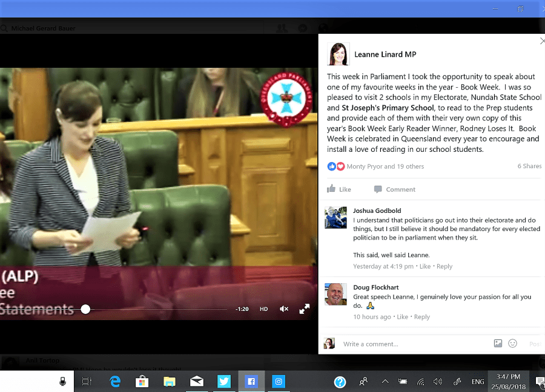
Task: Like Doug Flockhart's comment
Action: (x=402, y=317)
